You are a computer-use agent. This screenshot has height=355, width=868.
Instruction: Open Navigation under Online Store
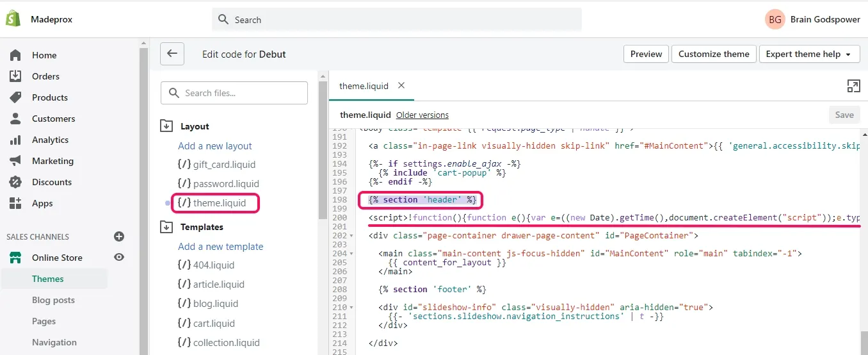(54, 342)
